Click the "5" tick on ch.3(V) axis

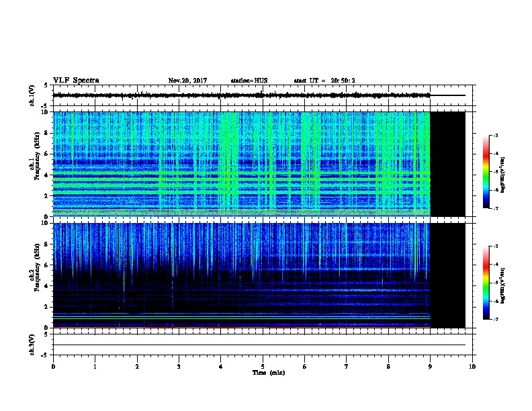[x=47, y=334]
